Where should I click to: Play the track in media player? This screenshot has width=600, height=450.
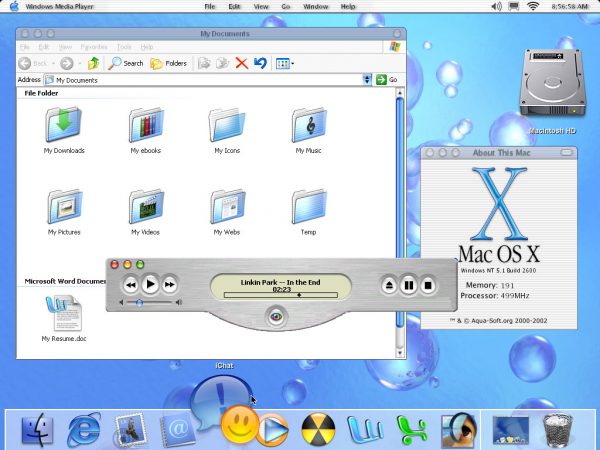[x=150, y=284]
